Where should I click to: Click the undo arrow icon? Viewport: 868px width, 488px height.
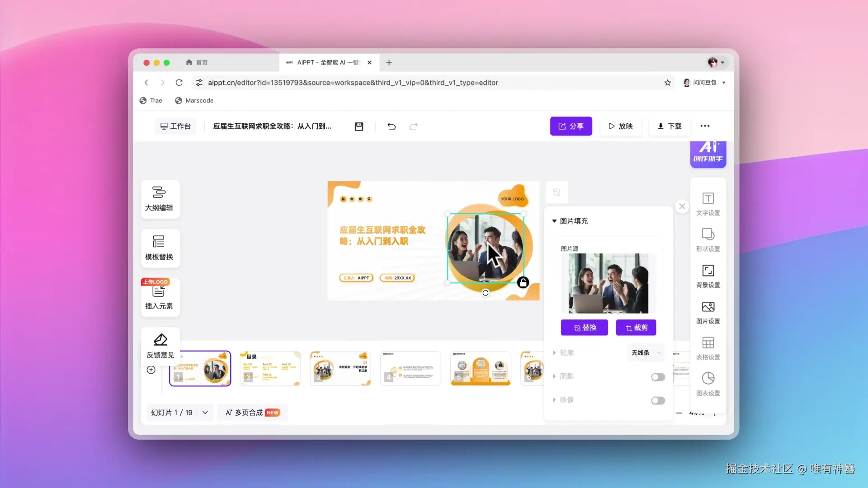coord(392,127)
